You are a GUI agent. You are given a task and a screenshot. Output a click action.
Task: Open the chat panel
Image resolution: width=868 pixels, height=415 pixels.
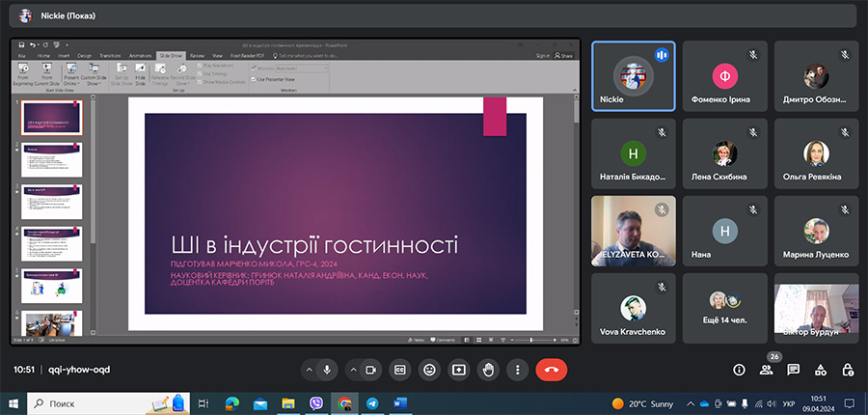(x=793, y=370)
